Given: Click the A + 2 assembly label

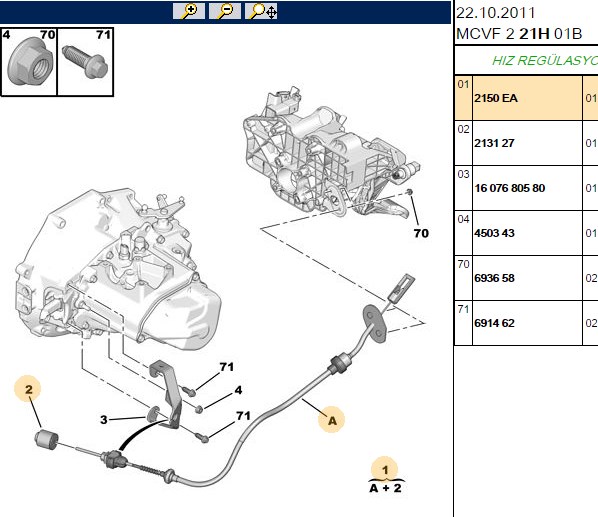Looking at the screenshot, I should point(385,488).
